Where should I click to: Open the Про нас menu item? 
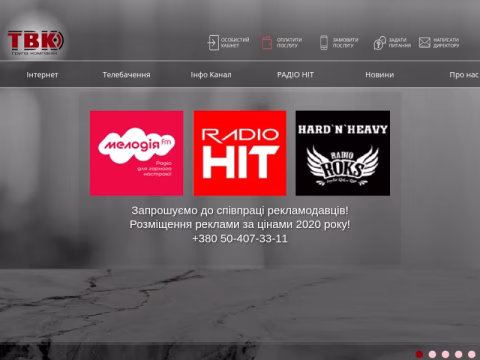[x=464, y=75]
